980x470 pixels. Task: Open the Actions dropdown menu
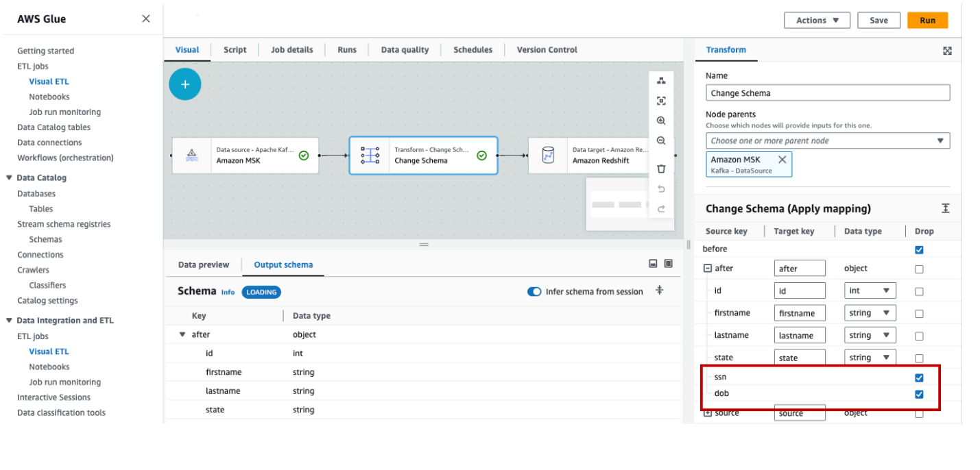point(817,21)
